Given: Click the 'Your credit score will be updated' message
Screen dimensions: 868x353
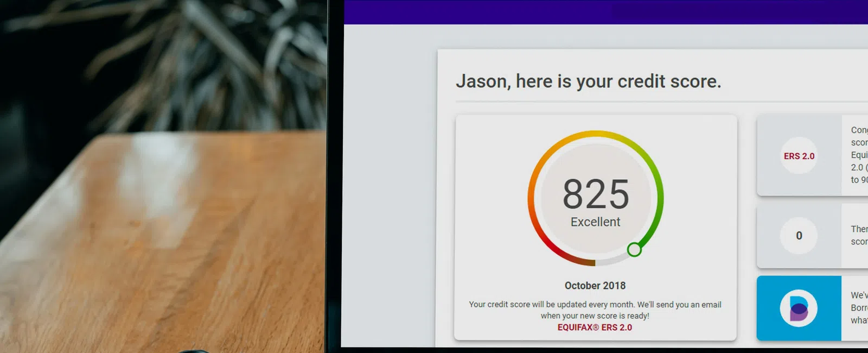Looking at the screenshot, I should pos(595,310).
